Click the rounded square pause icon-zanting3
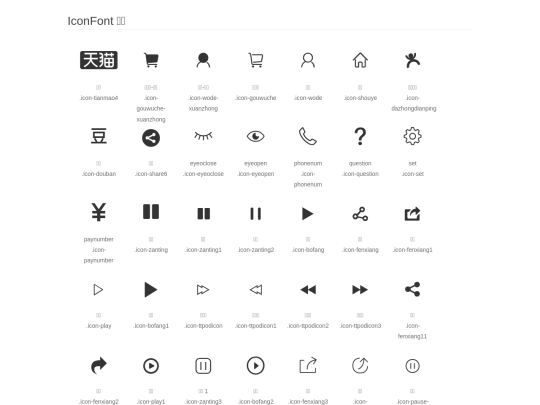This screenshot has width=540, height=405. coord(203,366)
